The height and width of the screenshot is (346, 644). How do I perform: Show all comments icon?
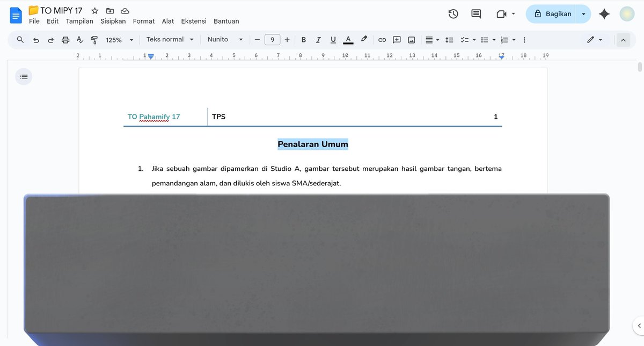pyautogui.click(x=476, y=14)
